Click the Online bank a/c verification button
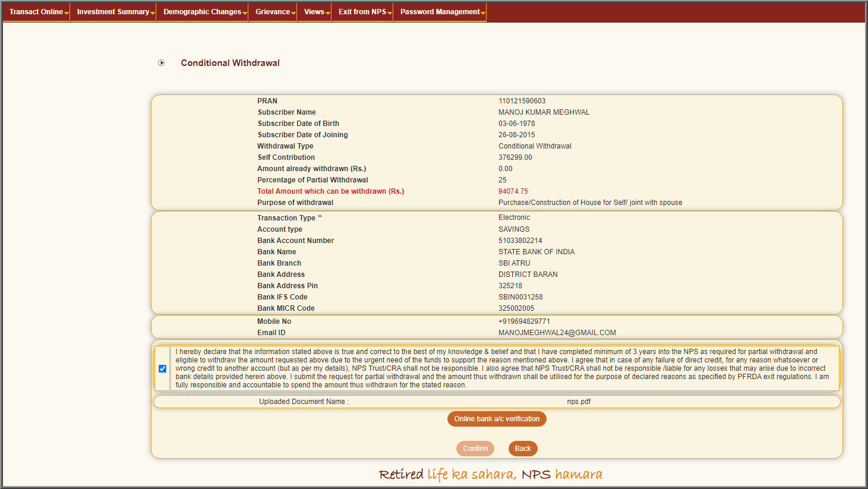868x489 pixels. coord(497,419)
